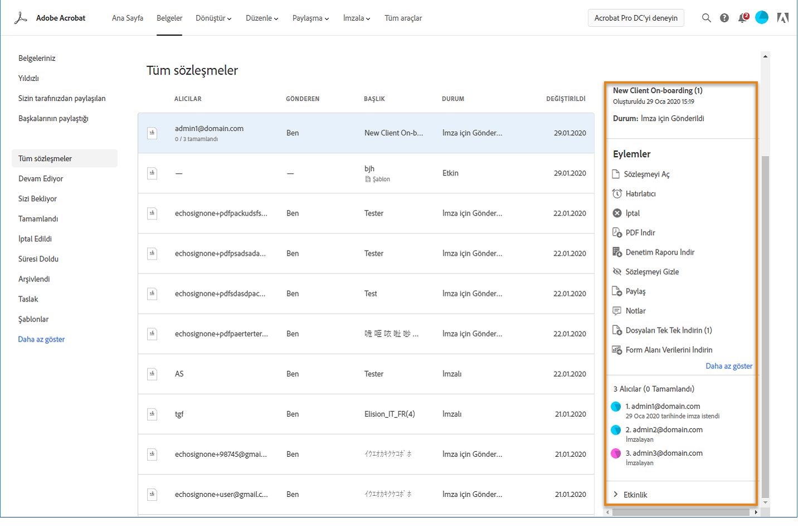
Task: Expand the Etkinlik section
Action: coord(630,495)
